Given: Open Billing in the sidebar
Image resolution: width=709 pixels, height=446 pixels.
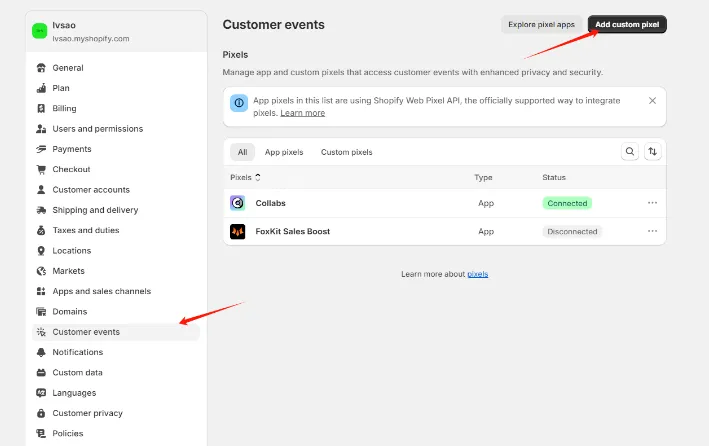Looking at the screenshot, I should coord(116,109).
